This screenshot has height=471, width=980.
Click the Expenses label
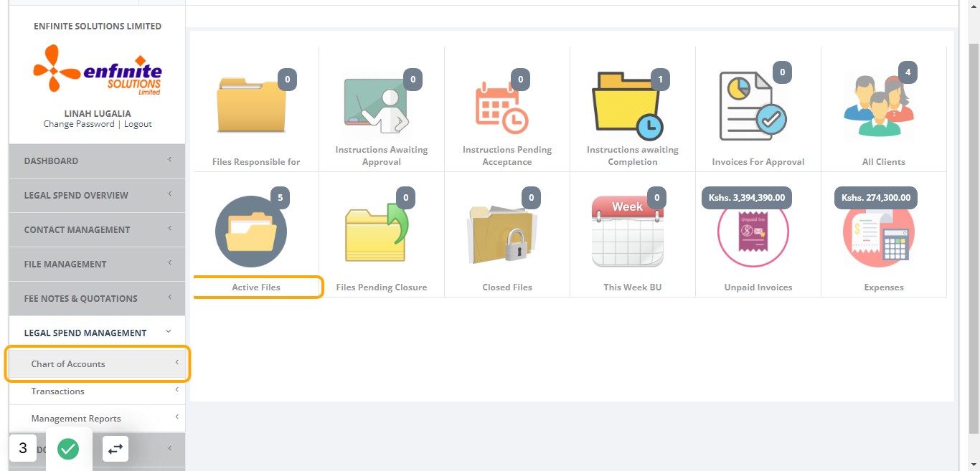click(884, 287)
